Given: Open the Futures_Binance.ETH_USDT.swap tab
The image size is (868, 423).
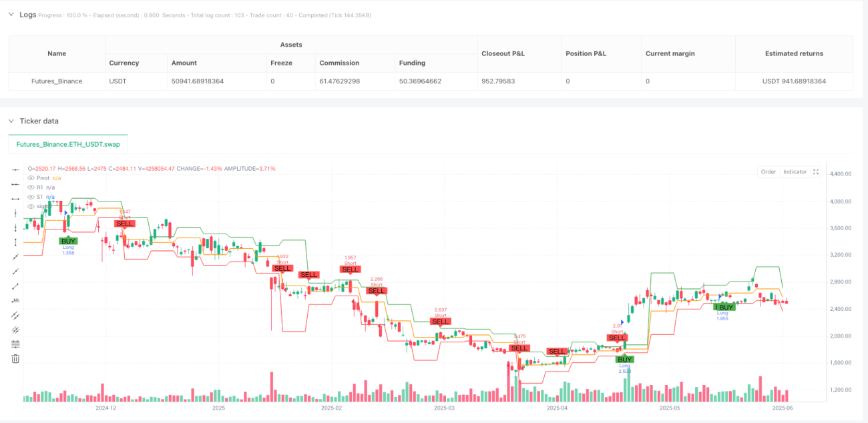Looking at the screenshot, I should [68, 143].
